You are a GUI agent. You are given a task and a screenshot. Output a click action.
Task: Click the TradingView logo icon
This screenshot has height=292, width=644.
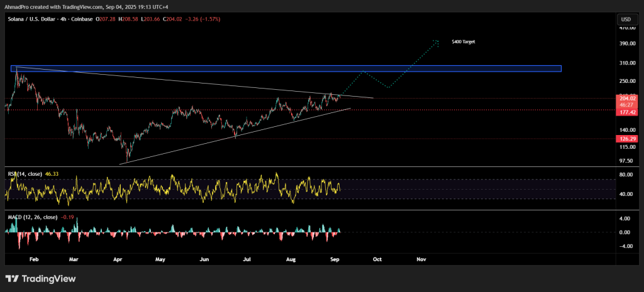12,279
